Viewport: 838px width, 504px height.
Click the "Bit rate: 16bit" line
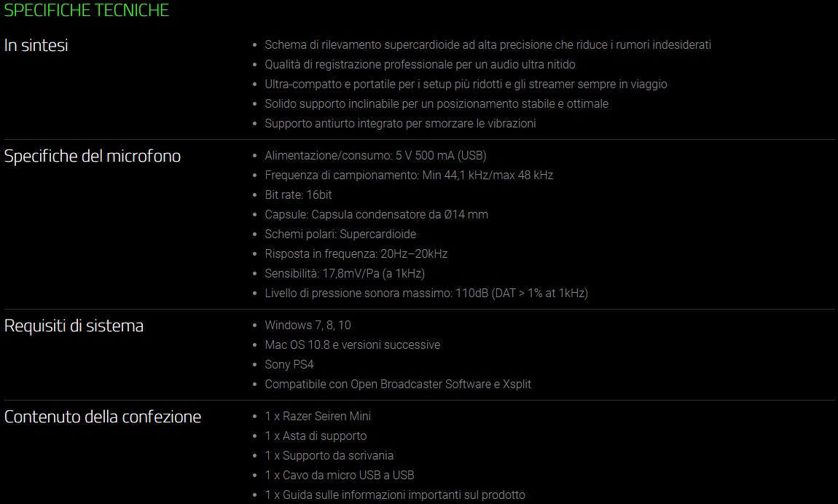[x=298, y=195]
